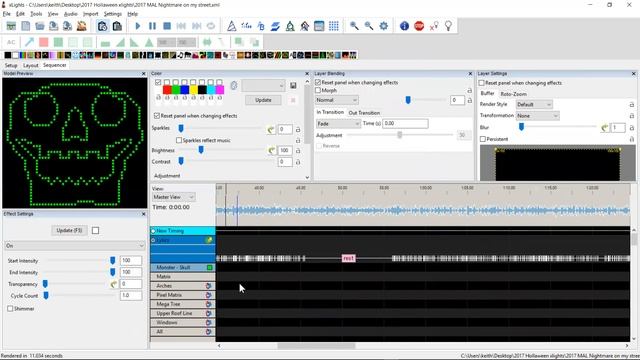The image size is (640, 360).
Task: Enable the Morph checkbox
Action: [318, 90]
